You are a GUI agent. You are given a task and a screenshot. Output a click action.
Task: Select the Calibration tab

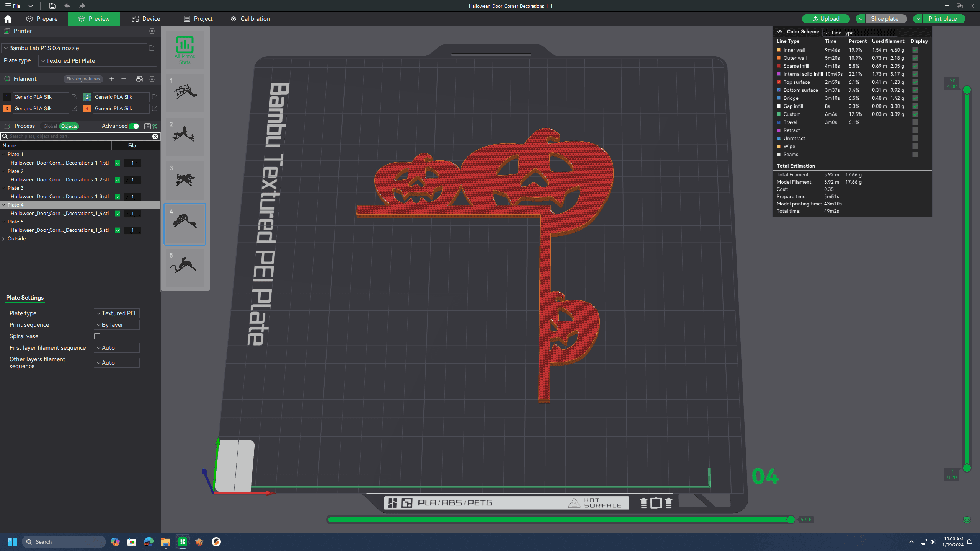[x=255, y=18]
